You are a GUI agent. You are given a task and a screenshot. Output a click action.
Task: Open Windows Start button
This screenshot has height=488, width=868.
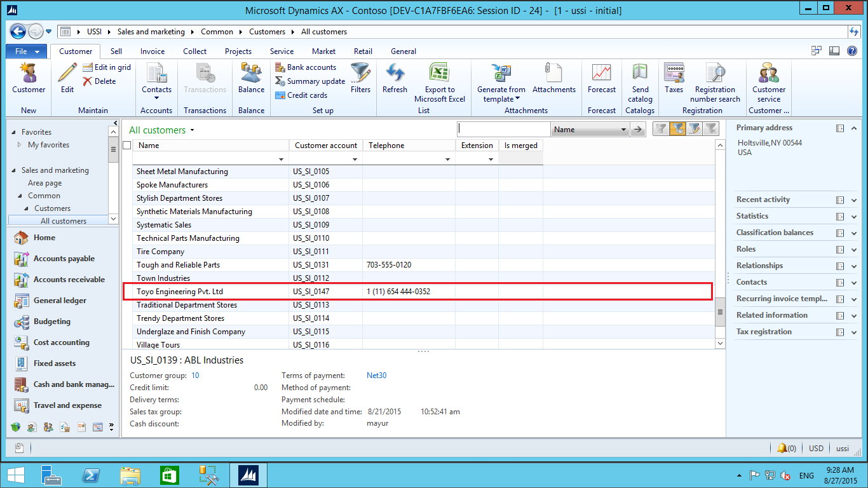[15, 475]
